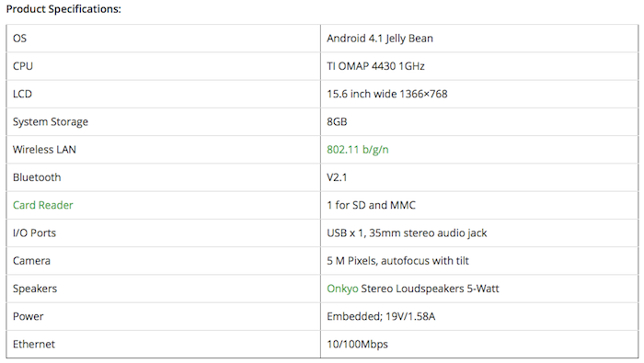This screenshot has height=363, width=644.
Task: Select the TI OMAP 4430 1GHz value
Action: [x=375, y=66]
